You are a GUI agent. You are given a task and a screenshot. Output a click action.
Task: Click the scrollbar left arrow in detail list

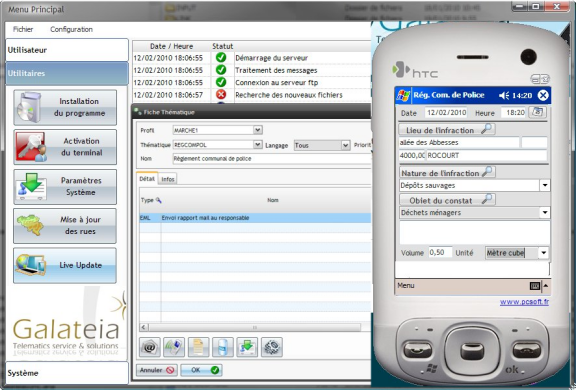coord(144,327)
